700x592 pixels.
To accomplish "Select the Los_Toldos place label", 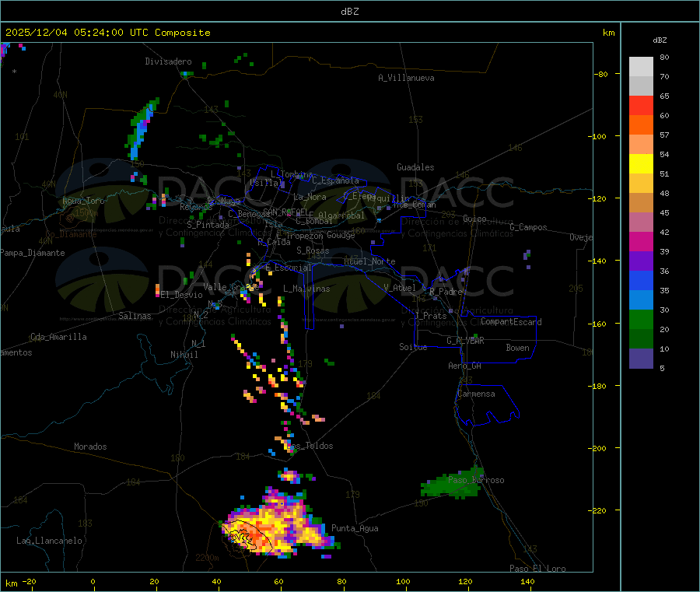I will click(310, 446).
